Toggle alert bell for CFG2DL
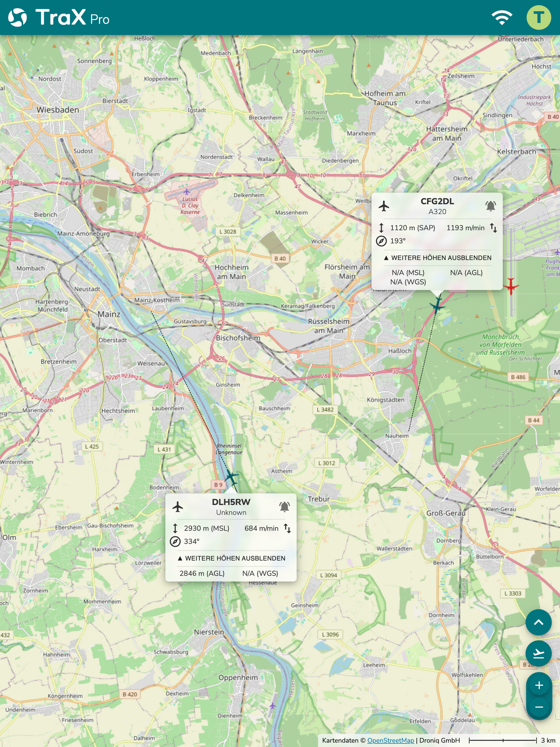The height and width of the screenshot is (747, 560). (x=490, y=206)
